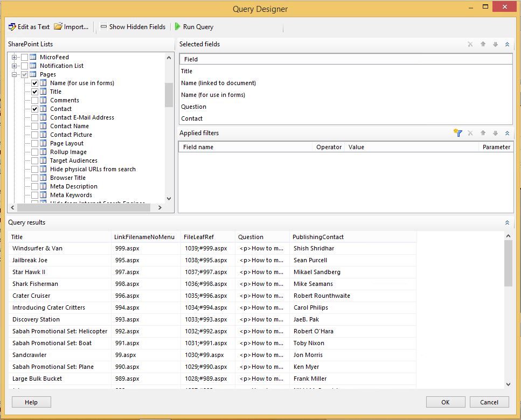Check the MicroFeed list checkbox

tap(25, 57)
